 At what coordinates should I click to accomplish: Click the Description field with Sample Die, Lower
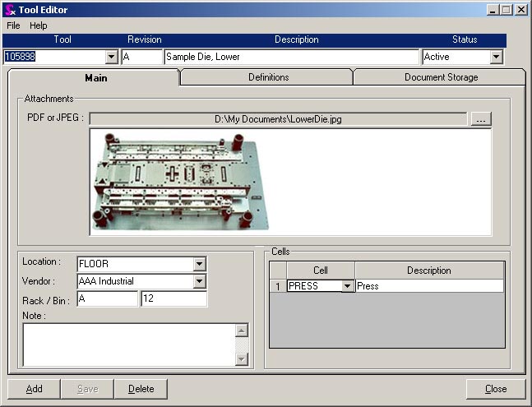291,58
